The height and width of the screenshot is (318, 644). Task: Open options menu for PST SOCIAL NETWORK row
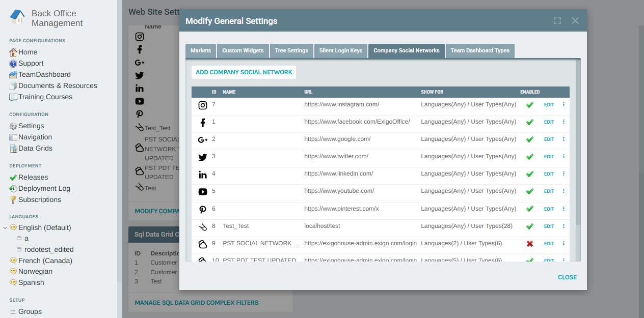tap(563, 244)
